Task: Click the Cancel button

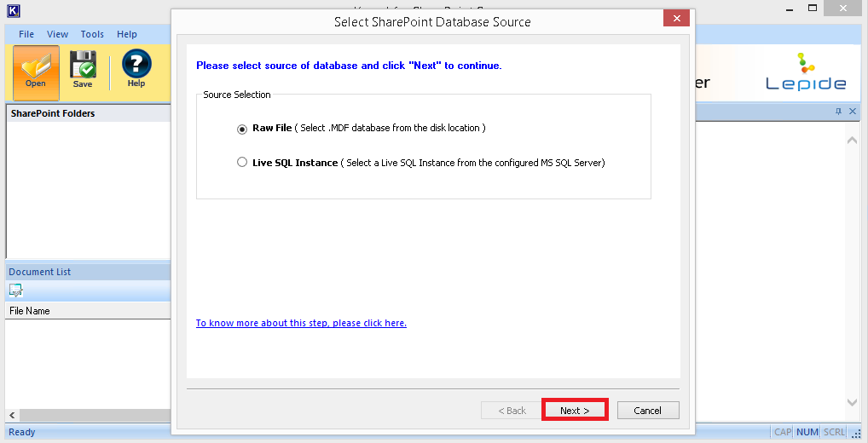Action: tap(648, 410)
